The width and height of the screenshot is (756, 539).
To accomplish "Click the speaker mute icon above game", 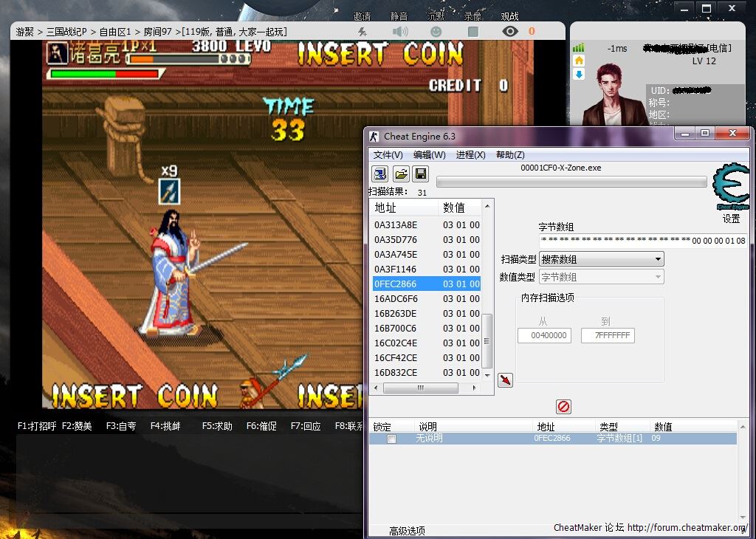I will click(x=400, y=32).
